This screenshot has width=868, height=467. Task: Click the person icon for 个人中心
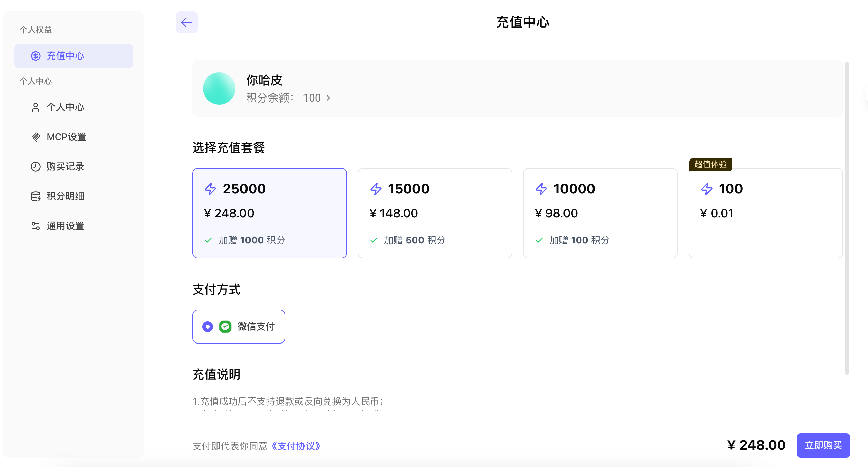35,107
